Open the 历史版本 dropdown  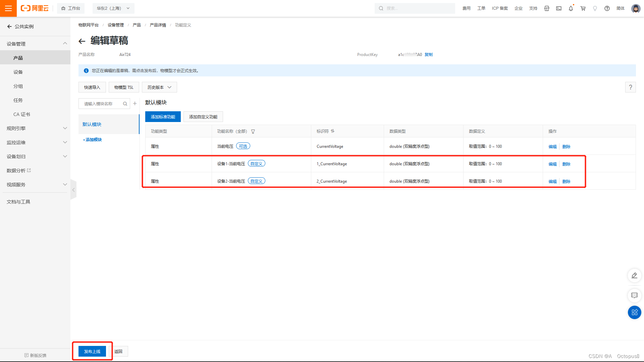pyautogui.click(x=159, y=87)
